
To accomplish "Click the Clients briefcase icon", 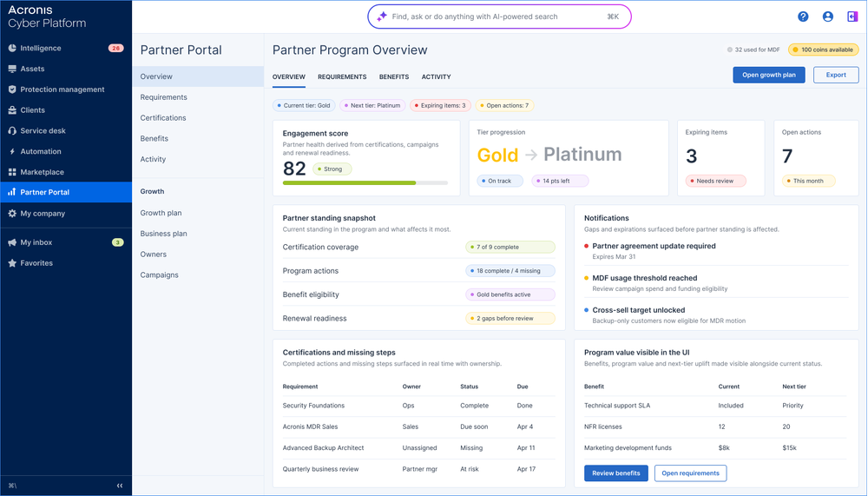I will coord(12,110).
